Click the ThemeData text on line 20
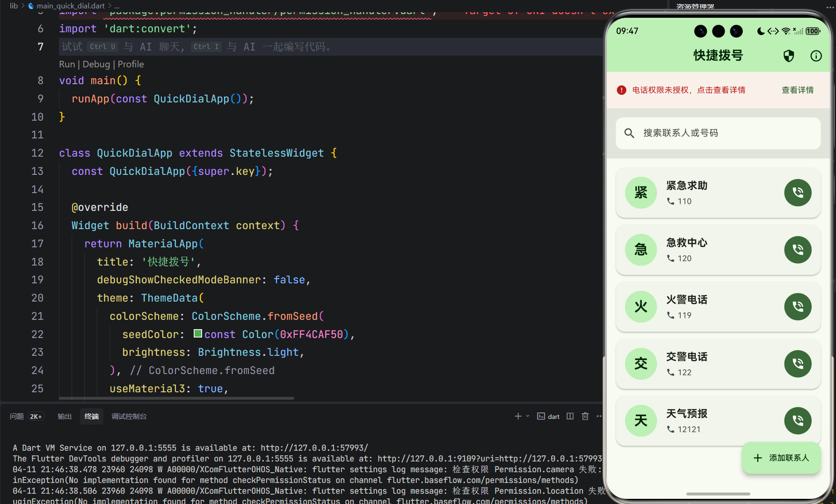 pyautogui.click(x=169, y=298)
